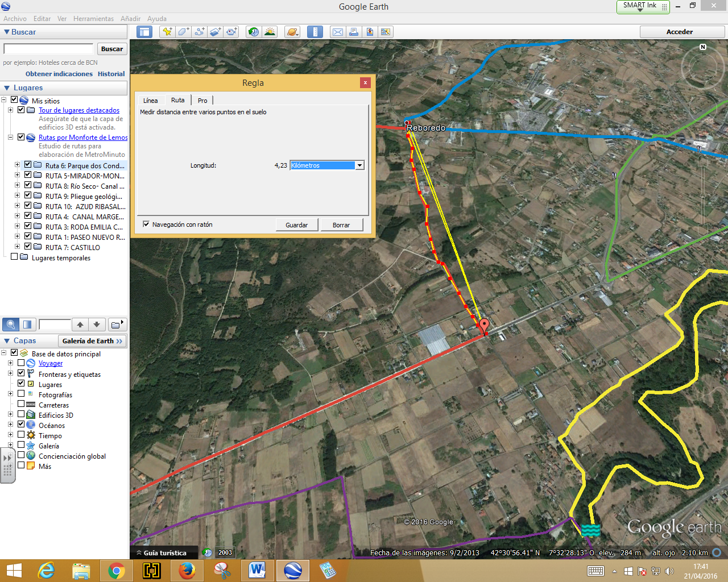Expand the RUTA 10: AZUD RIBASAL item

tap(17, 205)
